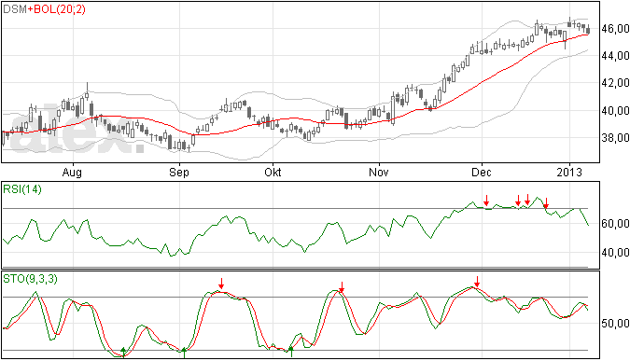Screen dimensions: 644x361
Task: Click 50,00 on the STO axis
Action: pos(615,324)
